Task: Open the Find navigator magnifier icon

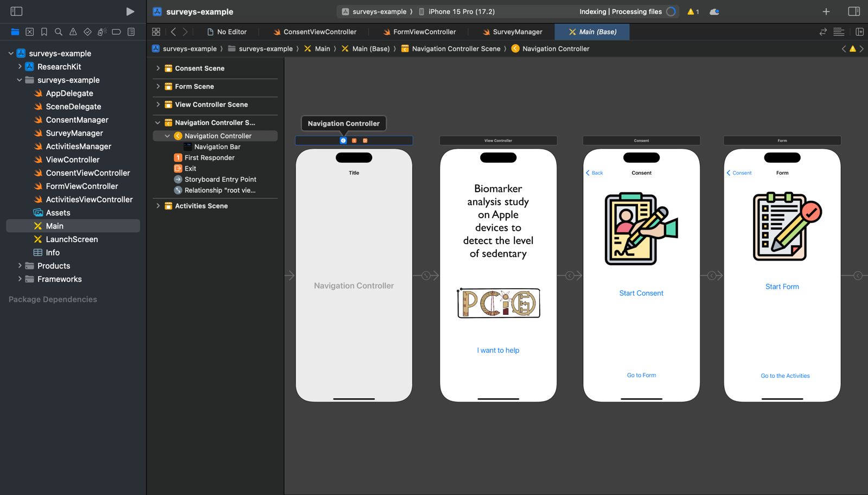Action: coord(59,32)
